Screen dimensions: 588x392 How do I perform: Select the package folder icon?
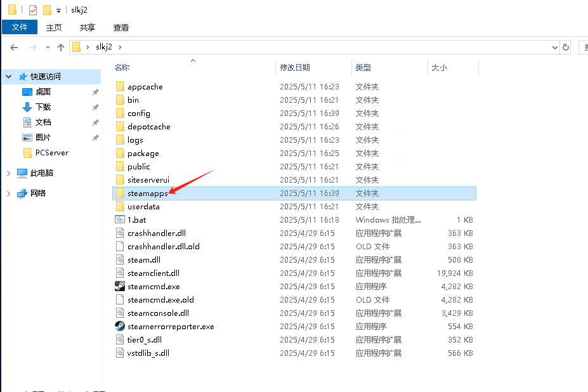(120, 153)
